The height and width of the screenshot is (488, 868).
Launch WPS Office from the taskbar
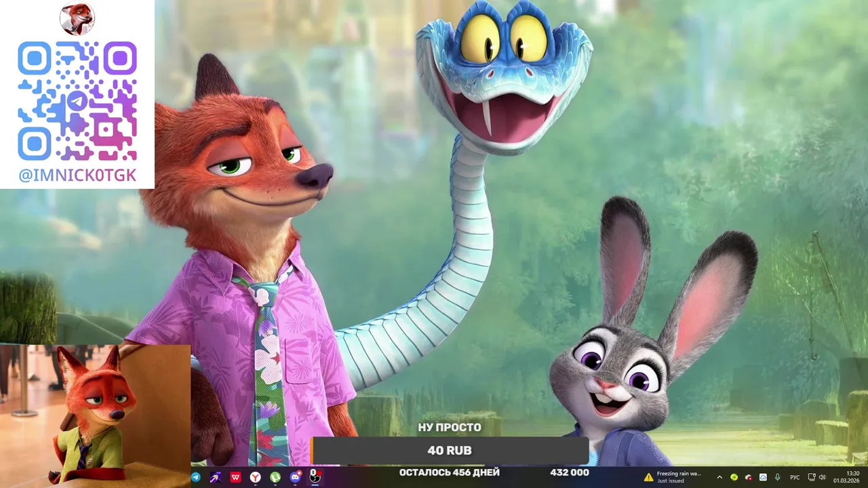tap(235, 477)
